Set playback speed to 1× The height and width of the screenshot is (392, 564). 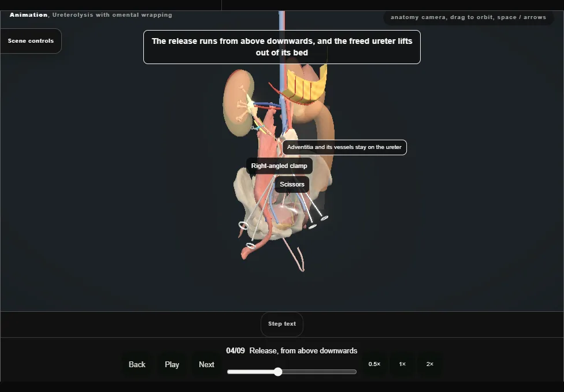point(403,364)
